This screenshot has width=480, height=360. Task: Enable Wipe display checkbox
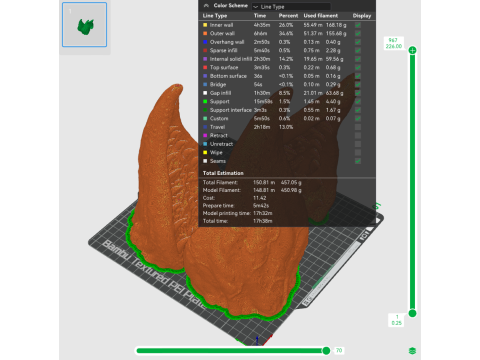click(358, 152)
